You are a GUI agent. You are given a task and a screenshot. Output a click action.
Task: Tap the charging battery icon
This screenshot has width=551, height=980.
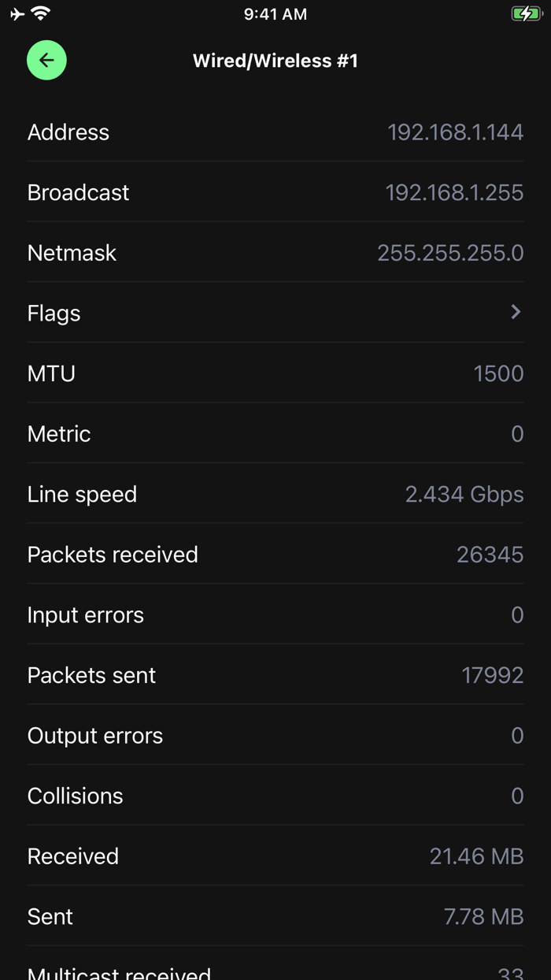[x=526, y=14]
